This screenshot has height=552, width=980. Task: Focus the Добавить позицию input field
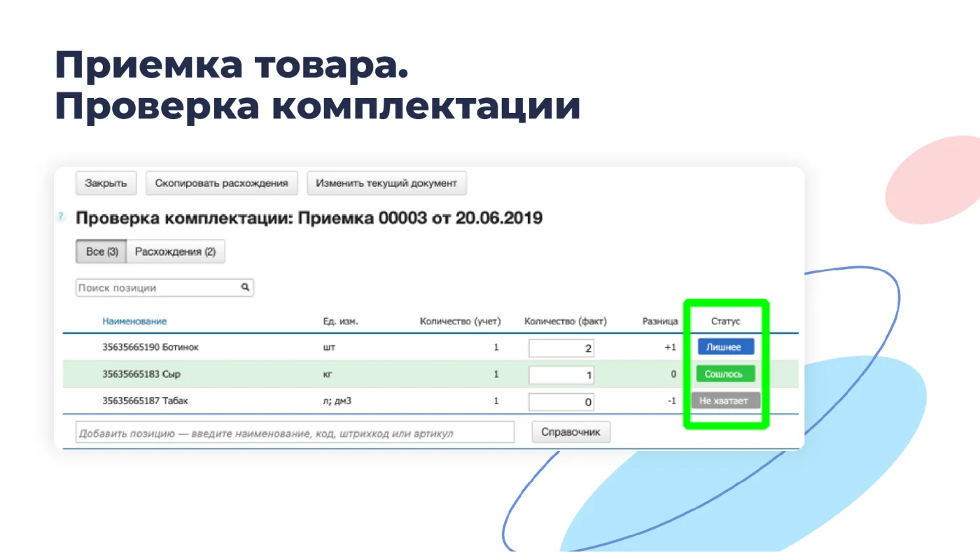point(295,432)
